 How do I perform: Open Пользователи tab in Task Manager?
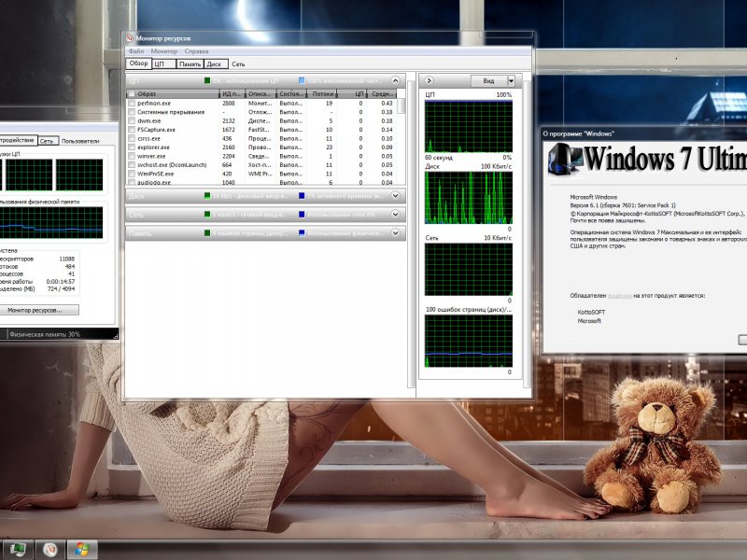coord(80,141)
